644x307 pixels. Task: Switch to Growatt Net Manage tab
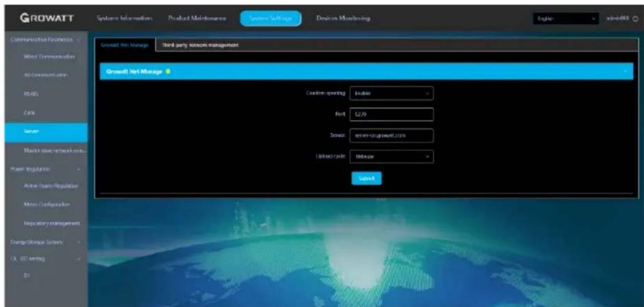[125, 45]
